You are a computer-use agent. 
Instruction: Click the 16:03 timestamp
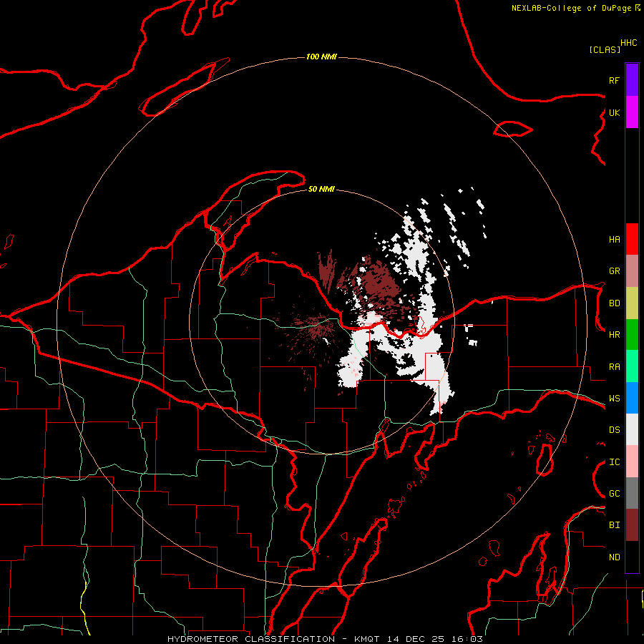point(466,639)
